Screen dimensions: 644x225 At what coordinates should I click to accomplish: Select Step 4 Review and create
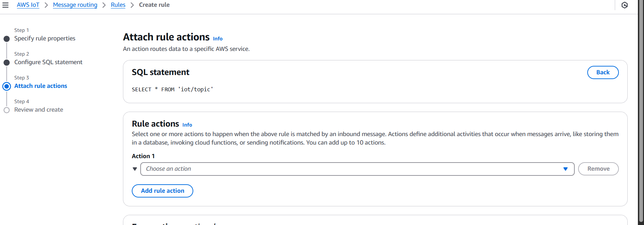[x=39, y=110]
